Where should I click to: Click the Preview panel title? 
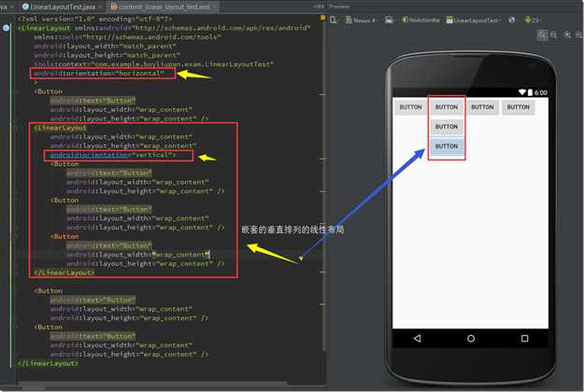[339, 7]
